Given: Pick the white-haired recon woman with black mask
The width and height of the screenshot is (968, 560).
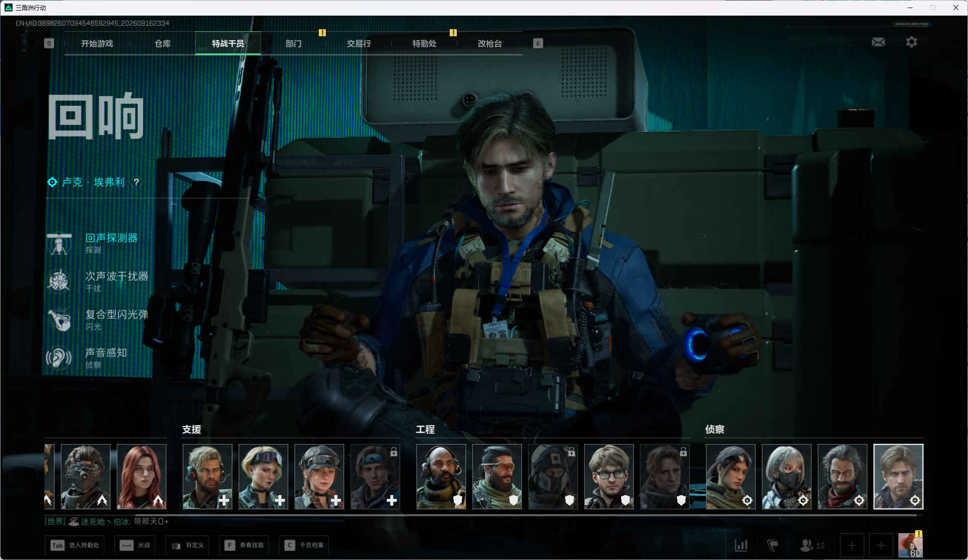Looking at the screenshot, I should [787, 476].
